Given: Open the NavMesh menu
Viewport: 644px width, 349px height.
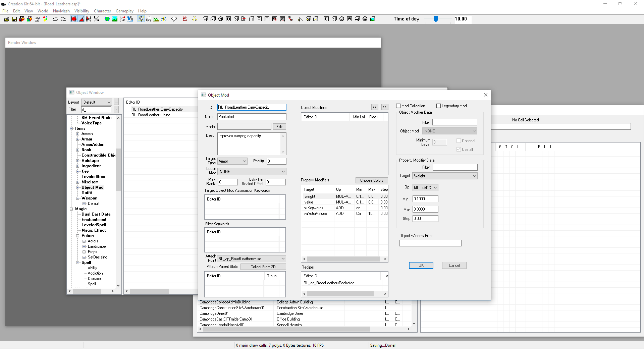Looking at the screenshot, I should click(x=61, y=11).
